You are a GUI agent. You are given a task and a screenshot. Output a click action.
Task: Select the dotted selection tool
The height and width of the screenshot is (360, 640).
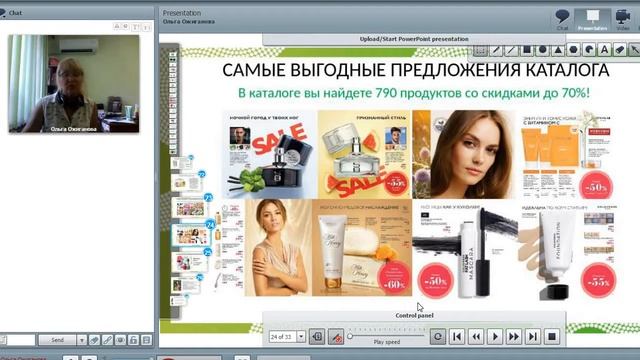480,50
